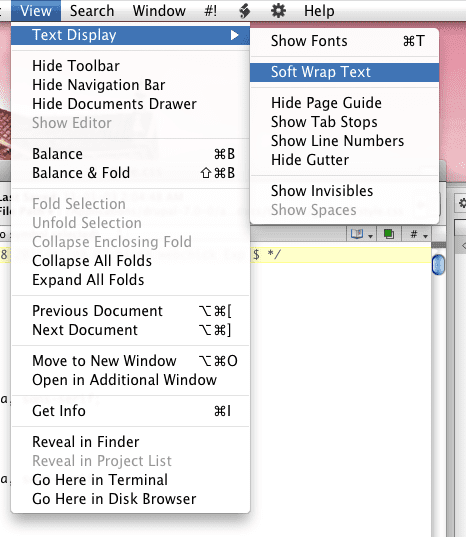Open the Window menu
Image resolution: width=466 pixels, height=537 pixels.
pos(159,11)
